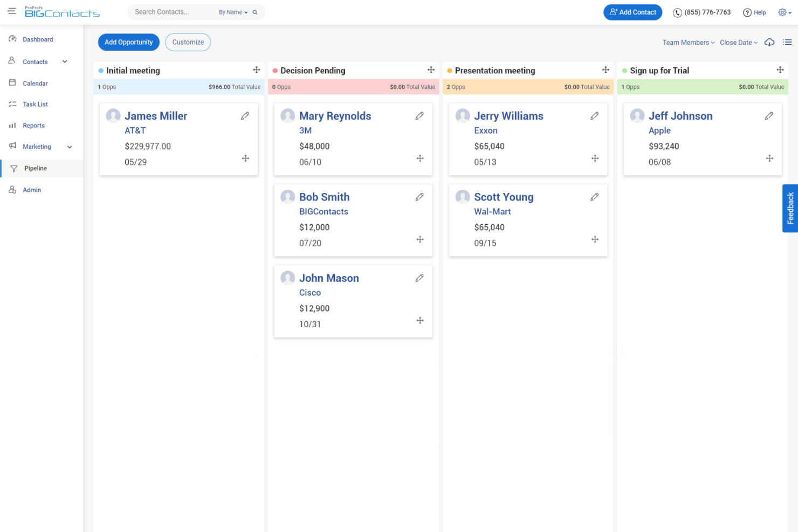Click the Search Contacts input field
Viewport: 798px width, 532px height.
point(173,12)
